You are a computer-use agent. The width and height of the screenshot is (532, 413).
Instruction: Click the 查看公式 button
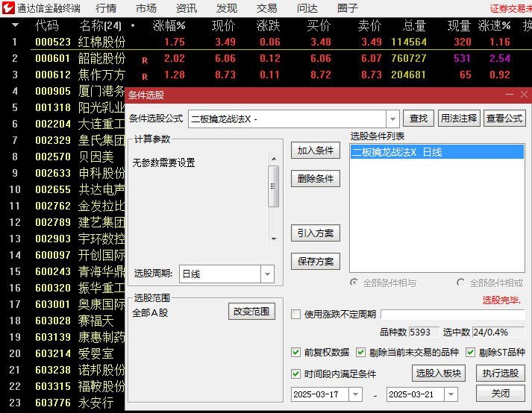pos(504,119)
